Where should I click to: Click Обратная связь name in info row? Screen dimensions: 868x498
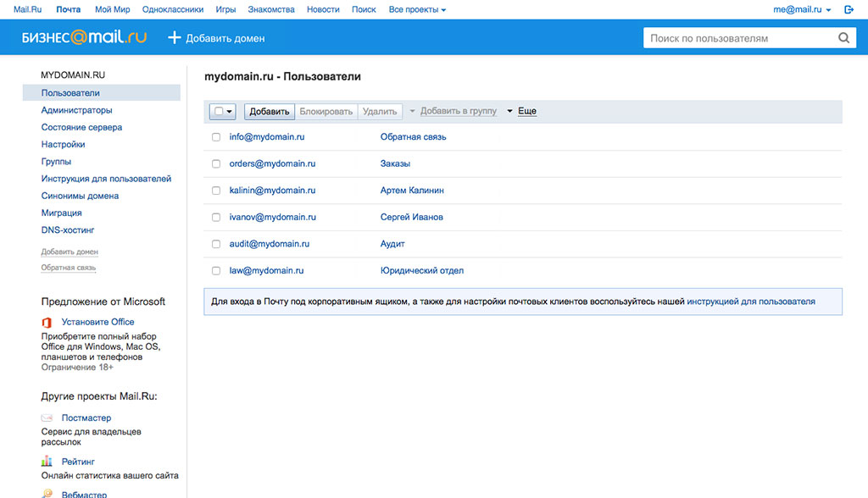pos(413,136)
